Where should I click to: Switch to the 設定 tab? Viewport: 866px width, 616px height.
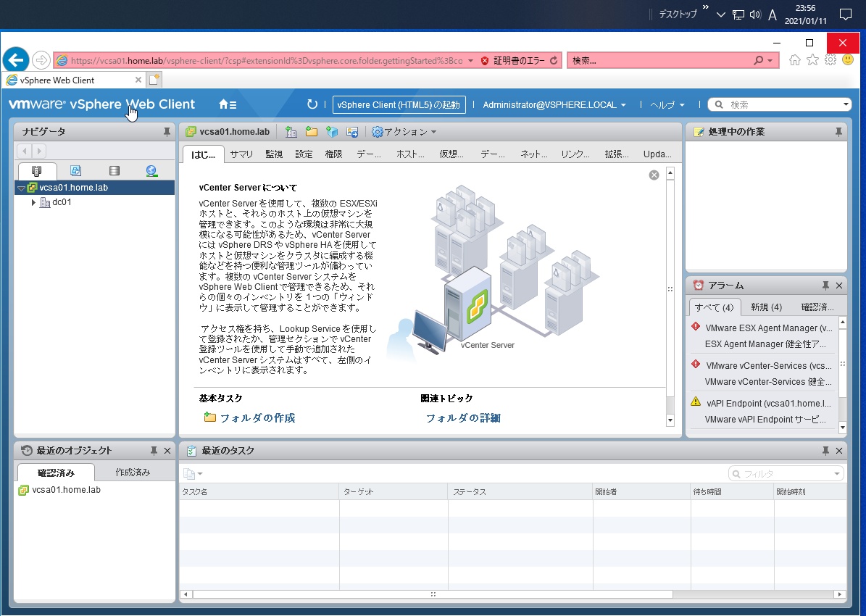pos(304,154)
